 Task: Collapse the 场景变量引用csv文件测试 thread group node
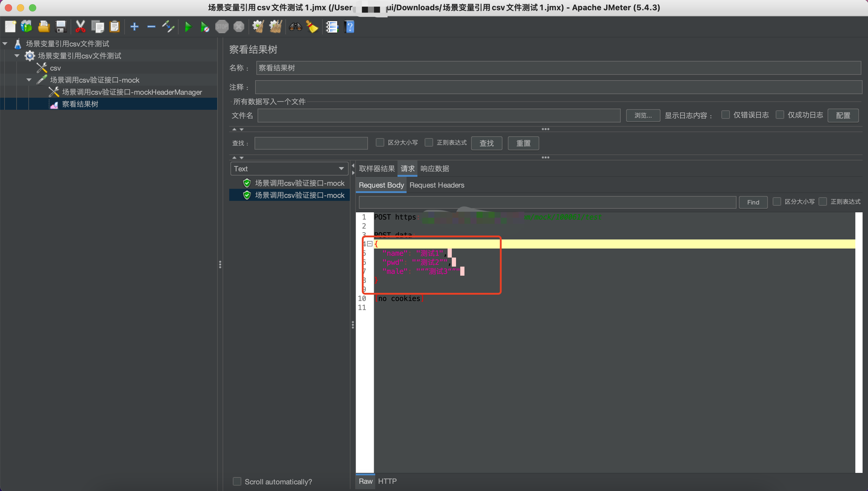coord(17,56)
